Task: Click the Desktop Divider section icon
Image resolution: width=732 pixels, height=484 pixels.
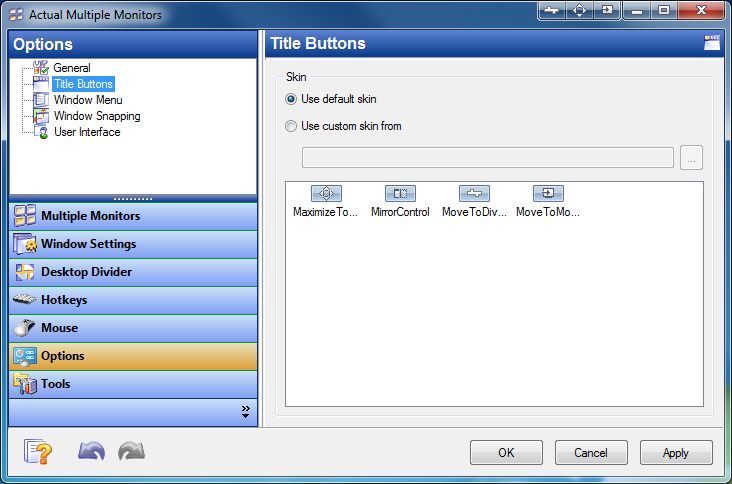Action: [25, 272]
